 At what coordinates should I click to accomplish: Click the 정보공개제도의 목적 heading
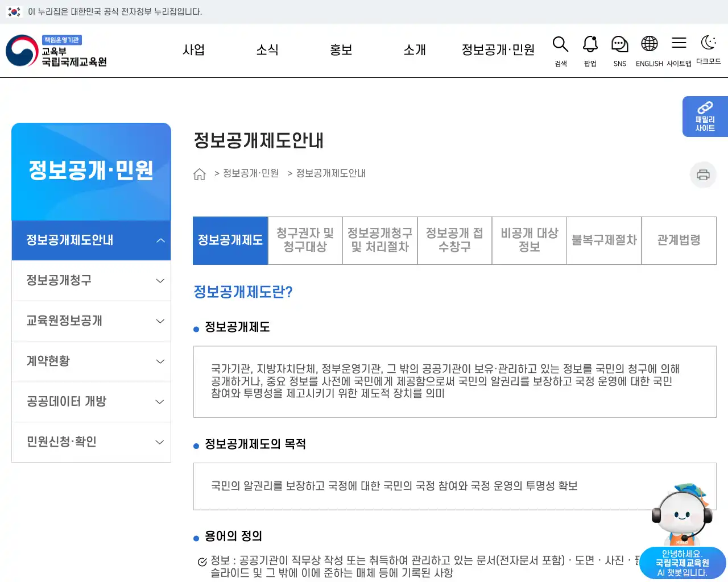[x=255, y=444]
